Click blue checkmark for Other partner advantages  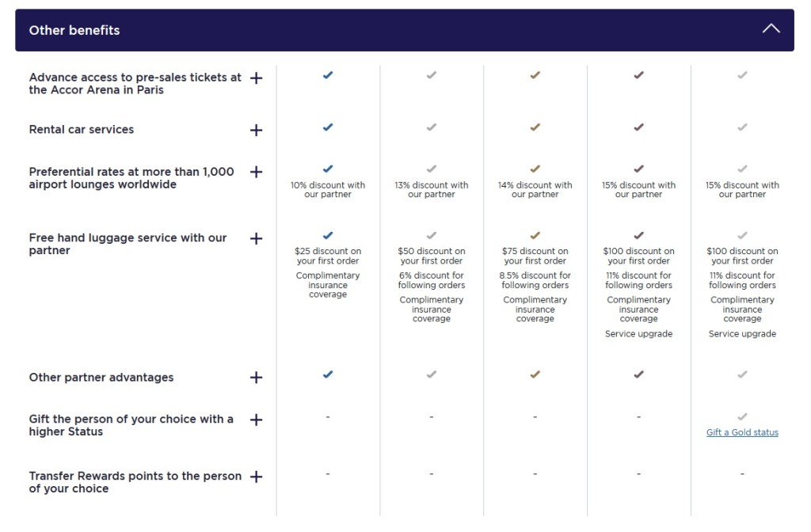[x=328, y=374]
